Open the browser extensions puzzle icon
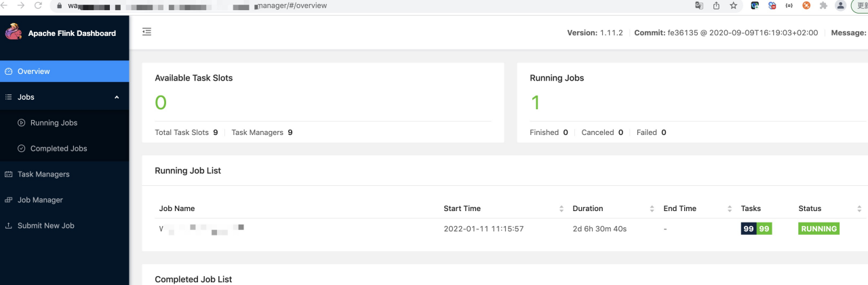This screenshot has width=868, height=285. (x=823, y=5)
